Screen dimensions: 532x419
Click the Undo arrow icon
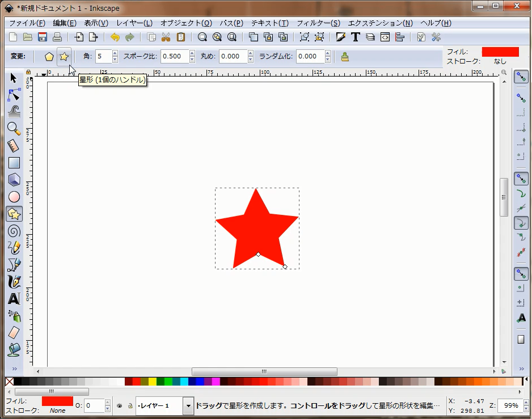coord(115,37)
